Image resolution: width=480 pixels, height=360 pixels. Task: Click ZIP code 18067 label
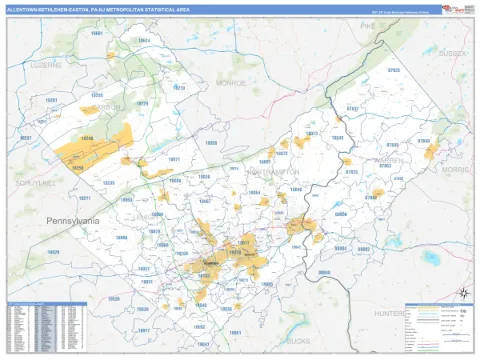(204, 201)
